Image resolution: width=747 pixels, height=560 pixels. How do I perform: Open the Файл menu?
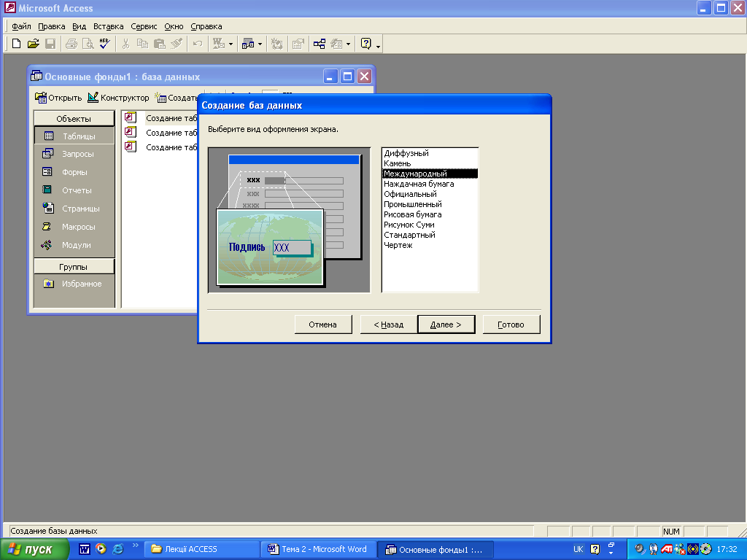coord(21,27)
